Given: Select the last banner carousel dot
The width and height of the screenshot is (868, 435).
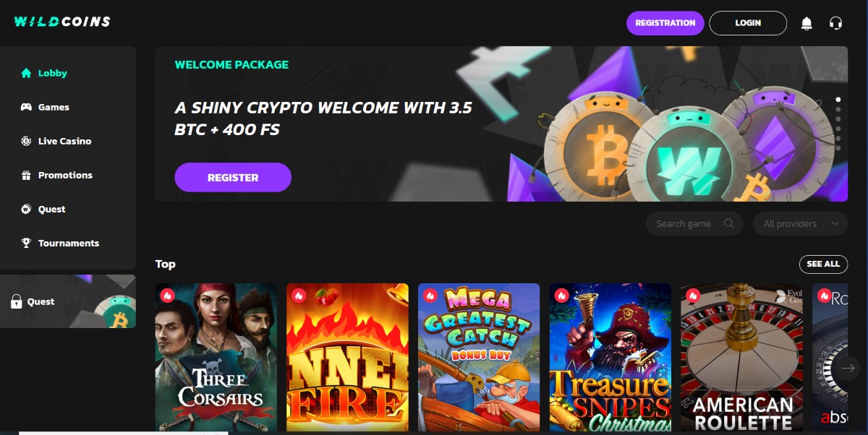Looking at the screenshot, I should (838, 148).
